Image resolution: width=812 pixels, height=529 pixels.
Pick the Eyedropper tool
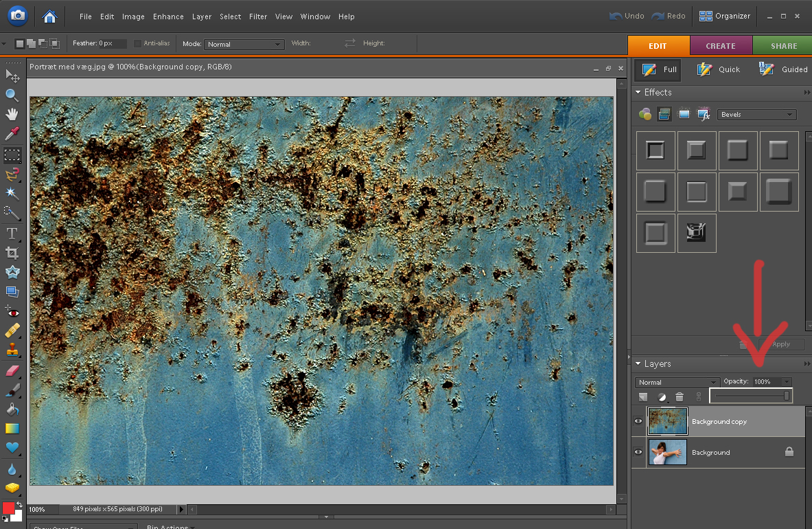[x=12, y=134]
